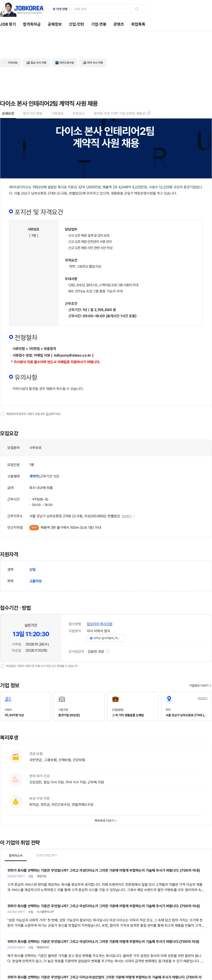The height and width of the screenshot is (980, 212).
Task: Open 지도보기 on the 위치 card
Action: pos(203,698)
